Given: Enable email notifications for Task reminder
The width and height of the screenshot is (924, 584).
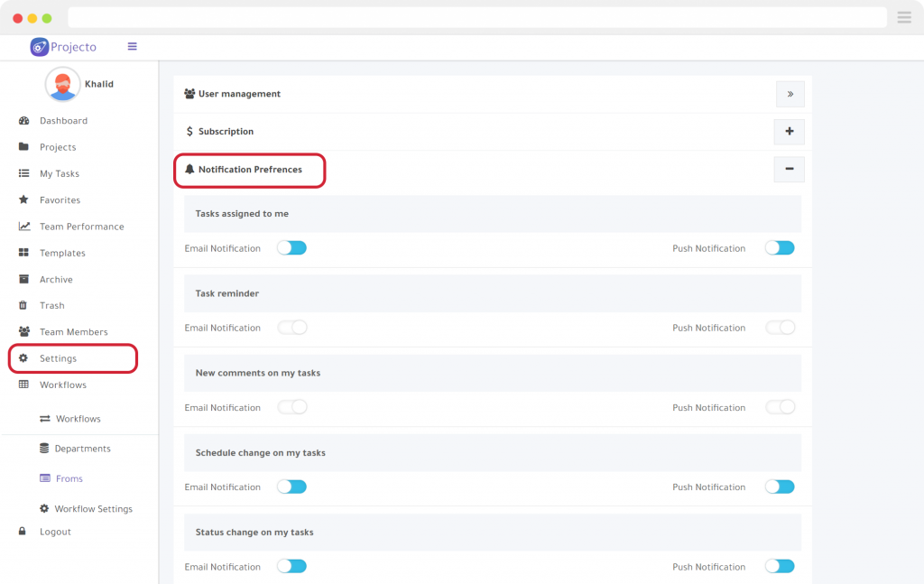Looking at the screenshot, I should point(291,327).
